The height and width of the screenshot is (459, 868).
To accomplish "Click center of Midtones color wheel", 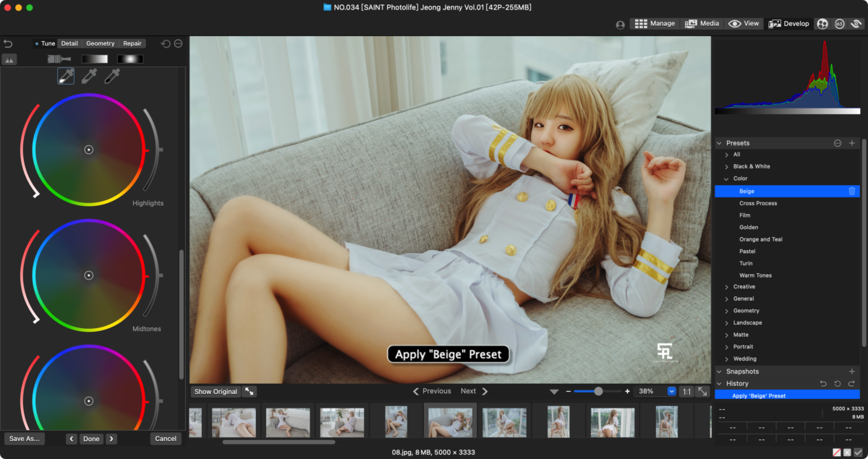I will (x=88, y=275).
